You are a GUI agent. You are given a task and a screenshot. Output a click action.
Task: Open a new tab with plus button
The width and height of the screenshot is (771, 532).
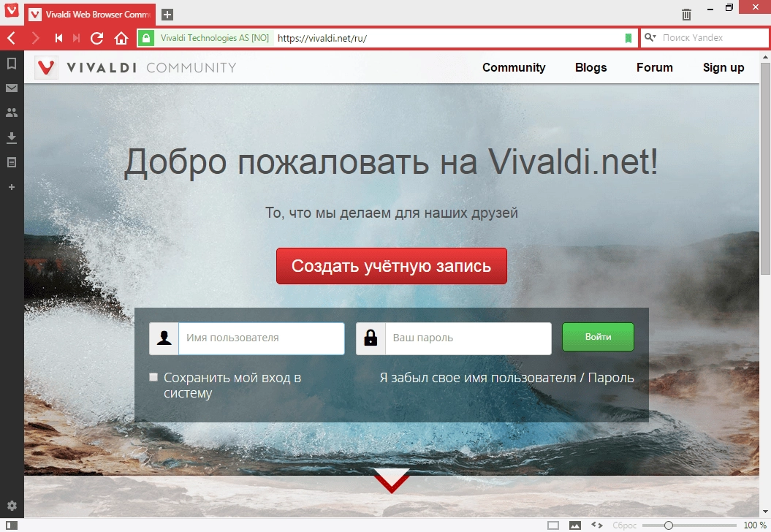coord(167,15)
